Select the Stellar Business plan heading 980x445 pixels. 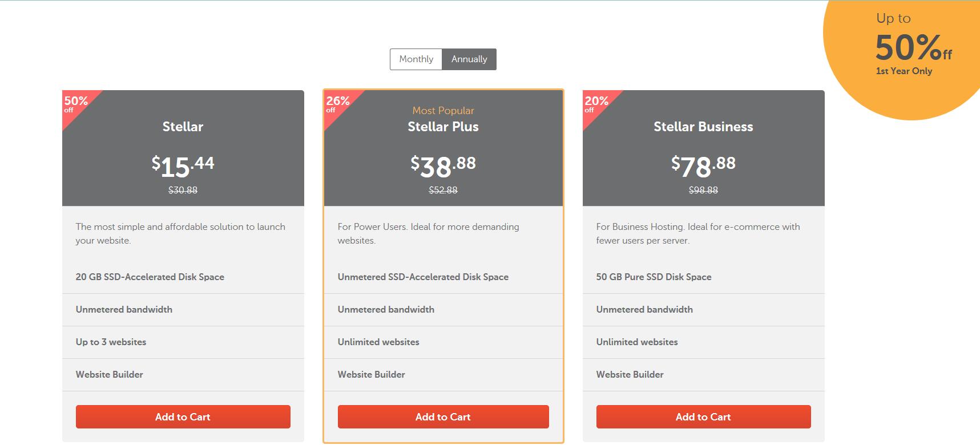tap(703, 127)
